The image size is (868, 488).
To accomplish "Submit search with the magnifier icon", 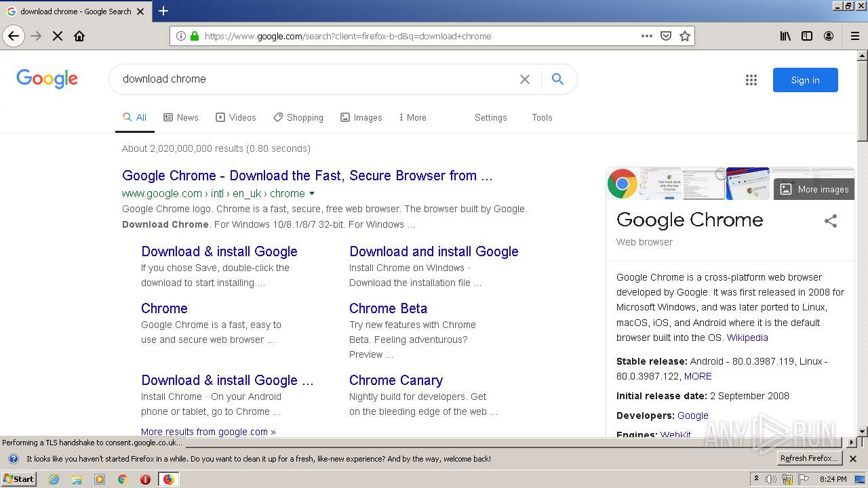I will pyautogui.click(x=557, y=79).
